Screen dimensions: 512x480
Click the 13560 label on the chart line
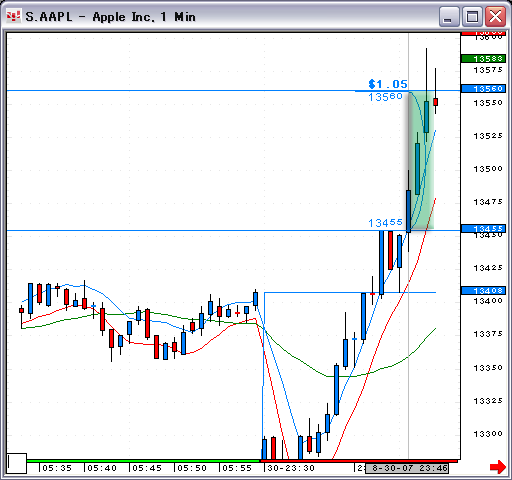(385, 97)
